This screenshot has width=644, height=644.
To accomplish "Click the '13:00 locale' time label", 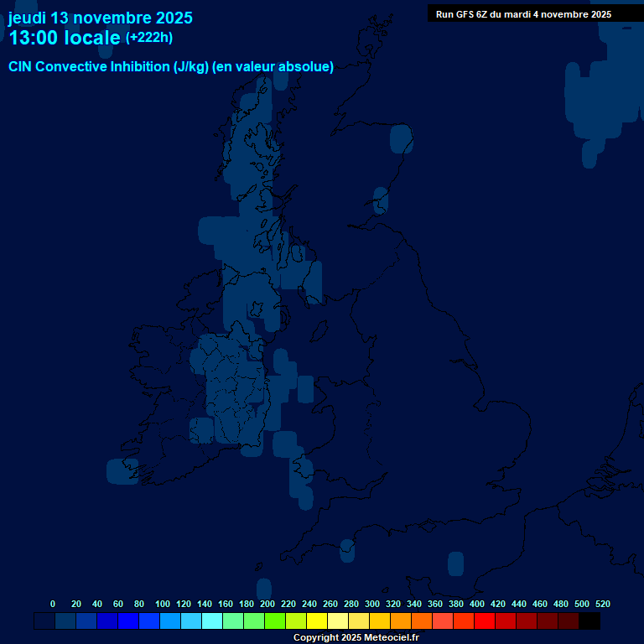I will (x=65, y=38).
